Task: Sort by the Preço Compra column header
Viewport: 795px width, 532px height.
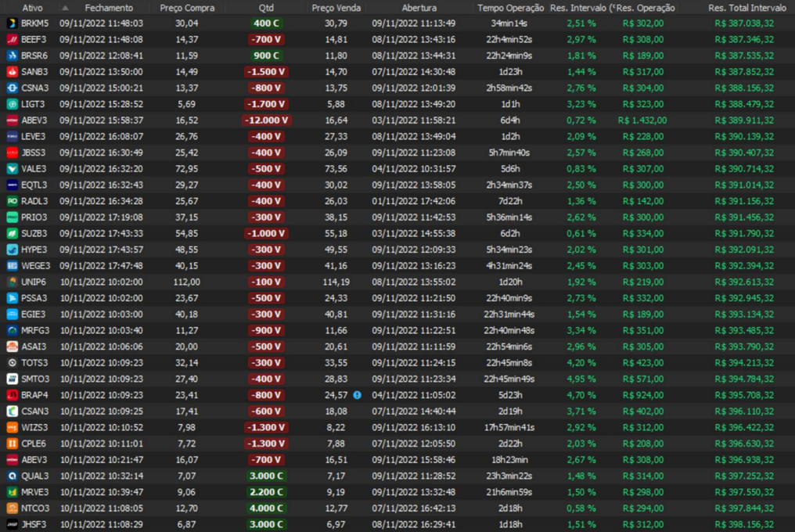Action: tap(186, 7)
